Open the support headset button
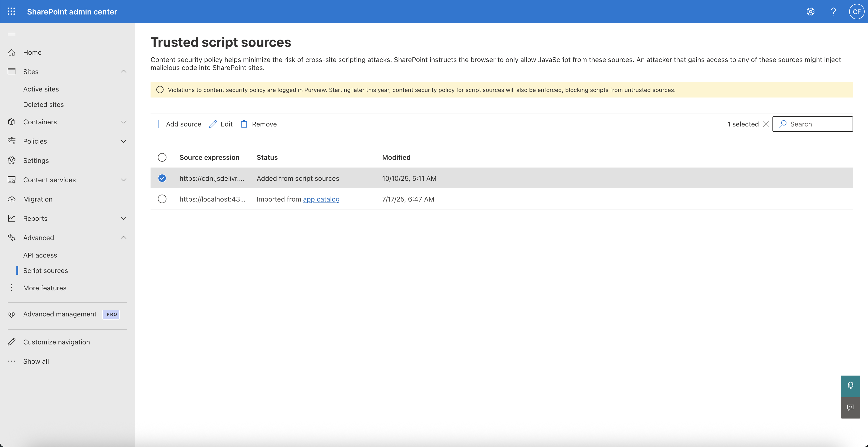868x447 pixels. 850,386
